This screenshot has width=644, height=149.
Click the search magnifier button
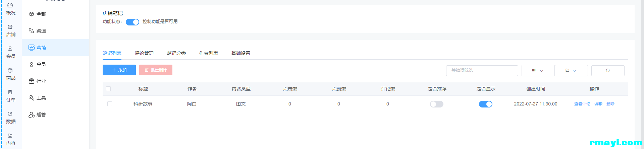pos(608,71)
